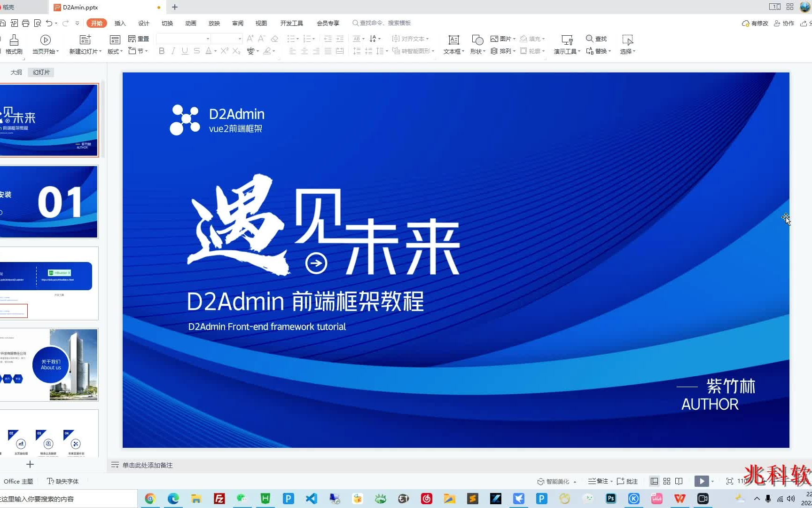Open text highlight color picker
This screenshot has width=812, height=508.
pos(274,51)
